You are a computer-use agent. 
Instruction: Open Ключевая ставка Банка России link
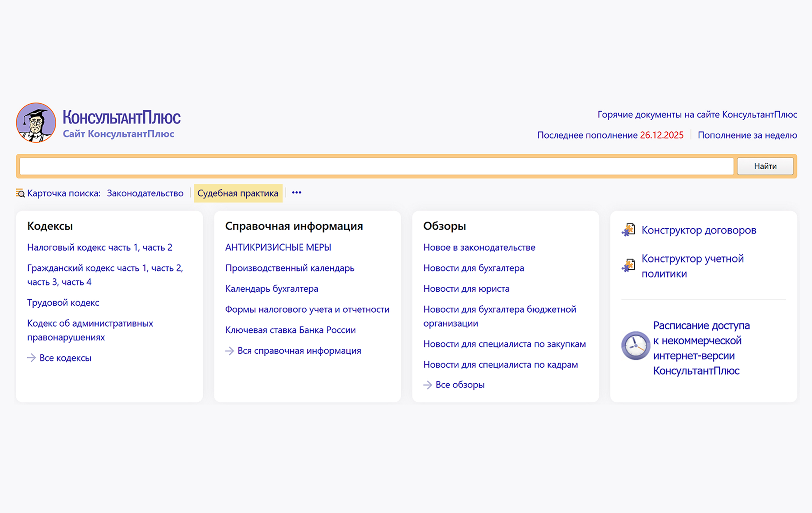[290, 330]
